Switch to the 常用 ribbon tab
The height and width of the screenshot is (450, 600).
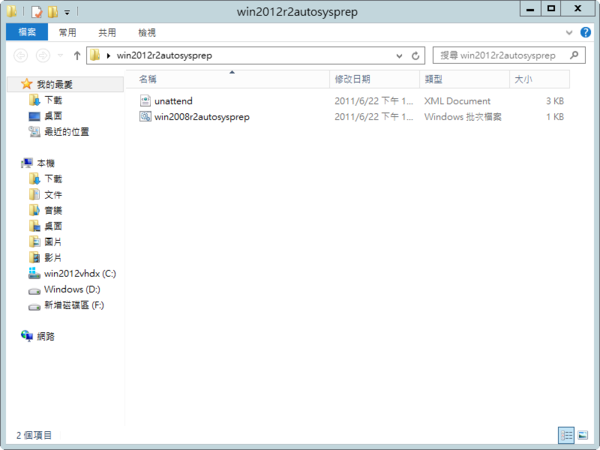(67, 33)
